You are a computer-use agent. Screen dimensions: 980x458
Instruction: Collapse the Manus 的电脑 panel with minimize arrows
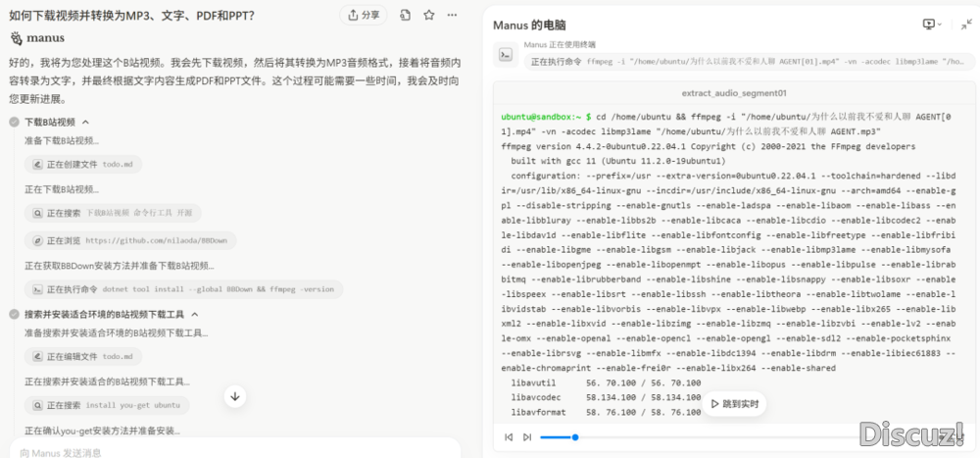(x=966, y=25)
